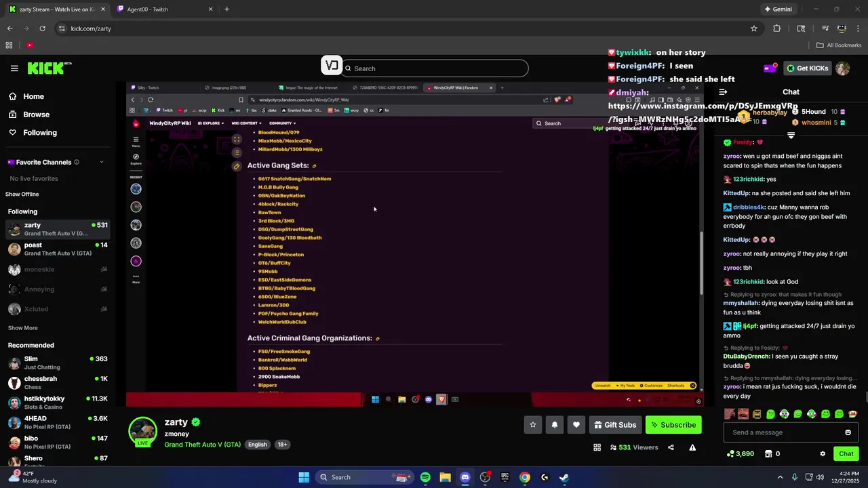The width and height of the screenshot is (868, 488).
Task: Click the Chrome address bar URL
Action: [91, 28]
